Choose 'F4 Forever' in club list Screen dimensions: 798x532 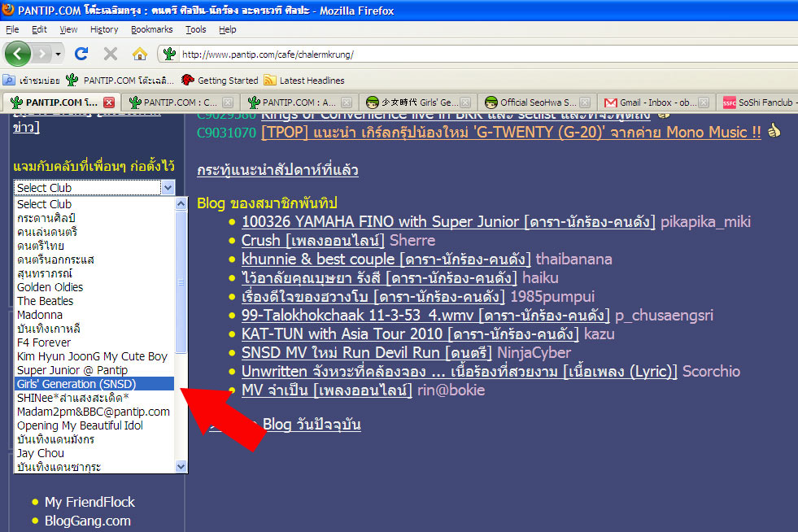click(x=94, y=342)
